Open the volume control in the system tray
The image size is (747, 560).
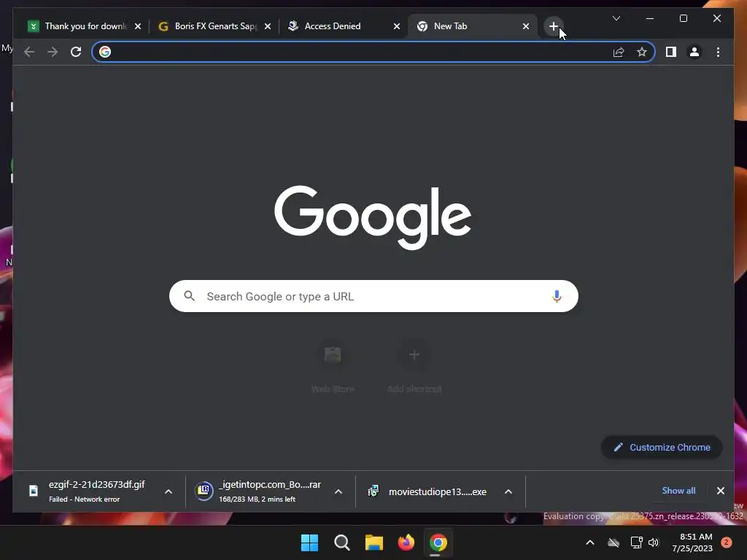pyautogui.click(x=654, y=542)
